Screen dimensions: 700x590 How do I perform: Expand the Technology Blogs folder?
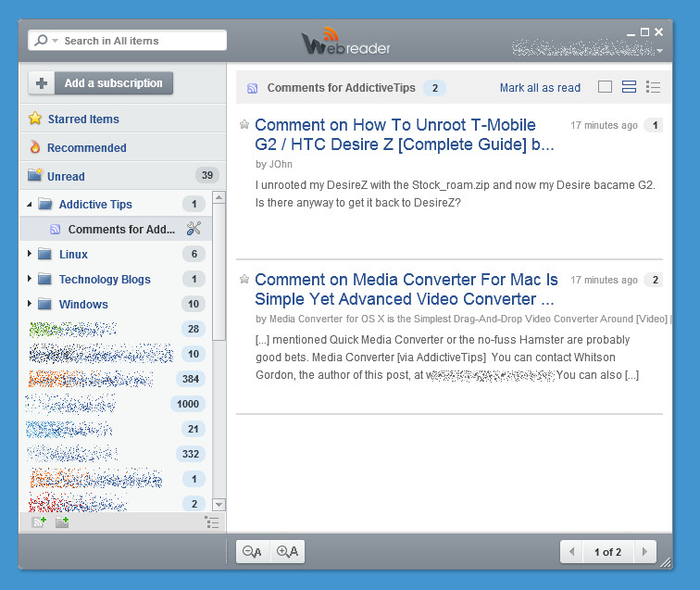pyautogui.click(x=30, y=279)
